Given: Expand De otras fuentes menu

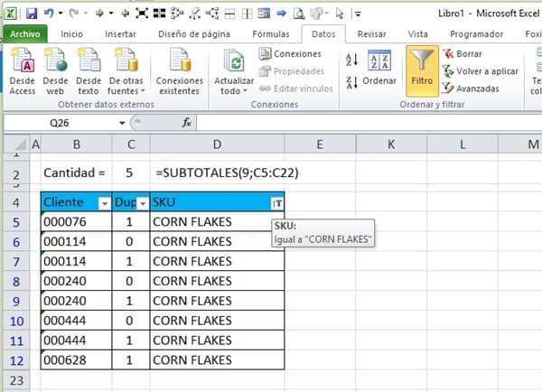Looking at the screenshot, I should (126, 71).
